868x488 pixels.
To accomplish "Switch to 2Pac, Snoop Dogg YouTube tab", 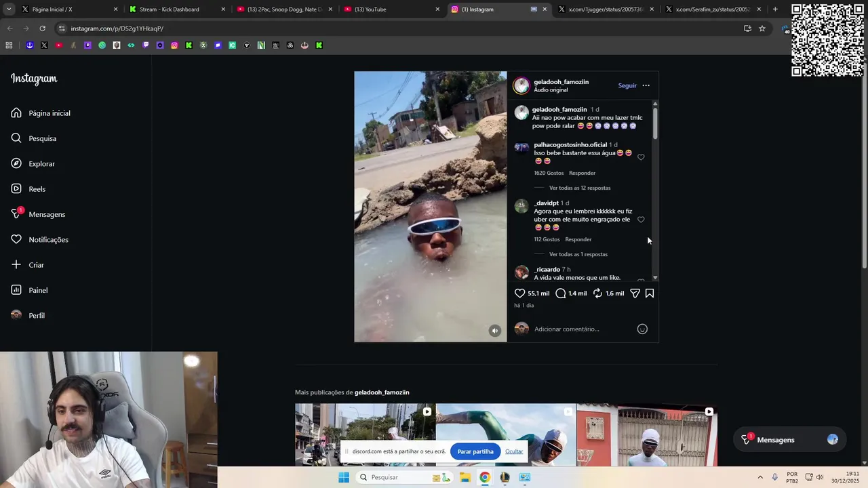I will click(x=283, y=9).
